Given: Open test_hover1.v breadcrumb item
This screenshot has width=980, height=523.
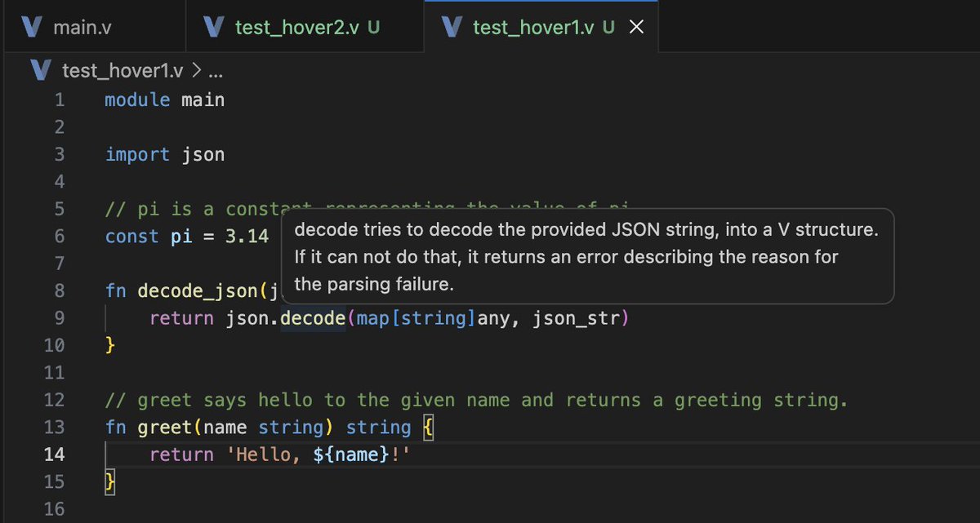Looking at the screenshot, I should pyautogui.click(x=124, y=72).
